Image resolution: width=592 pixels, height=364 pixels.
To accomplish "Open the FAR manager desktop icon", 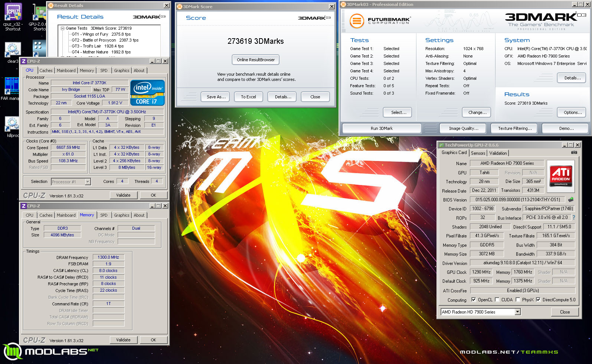I will tap(12, 86).
